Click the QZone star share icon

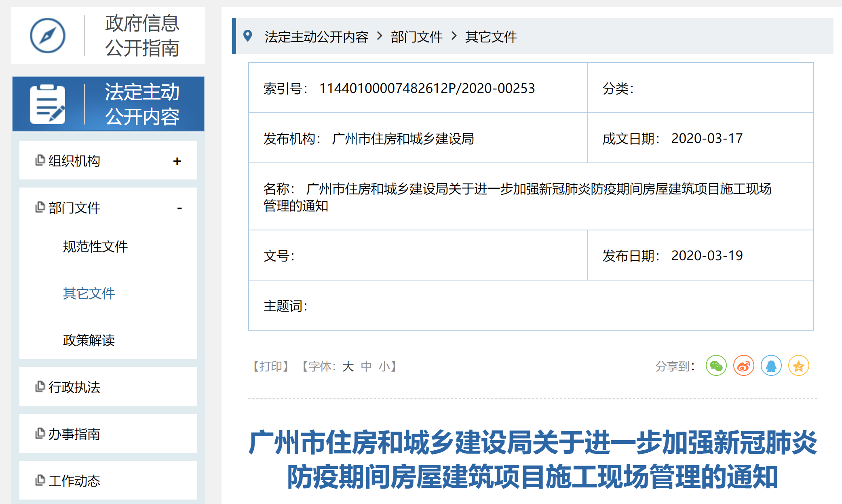click(798, 366)
